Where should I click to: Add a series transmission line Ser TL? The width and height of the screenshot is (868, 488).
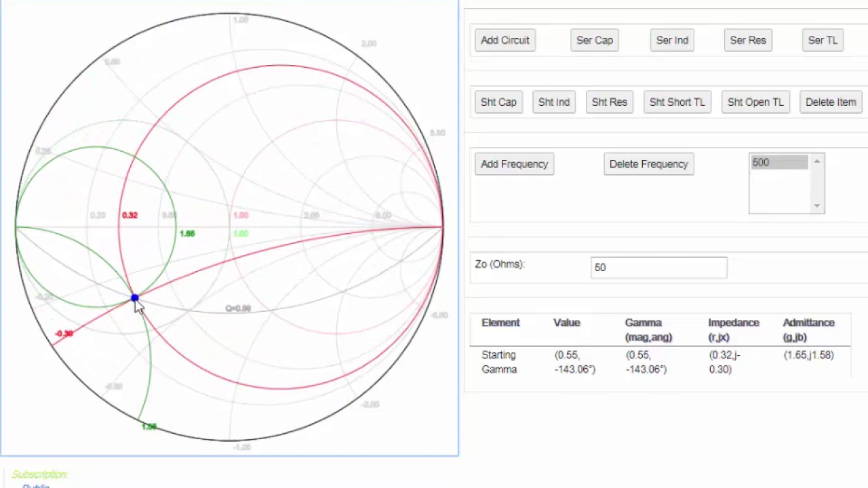[x=823, y=40]
